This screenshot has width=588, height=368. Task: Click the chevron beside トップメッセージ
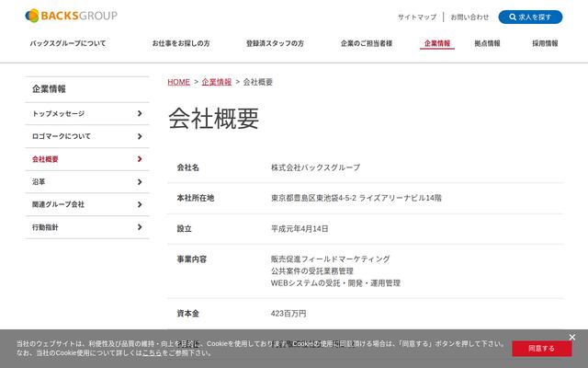(x=140, y=113)
